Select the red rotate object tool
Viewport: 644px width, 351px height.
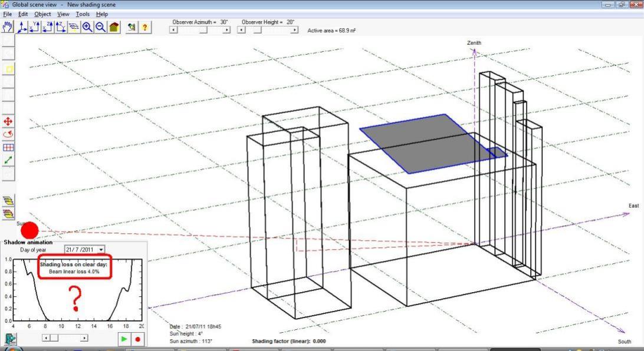tap(9, 134)
